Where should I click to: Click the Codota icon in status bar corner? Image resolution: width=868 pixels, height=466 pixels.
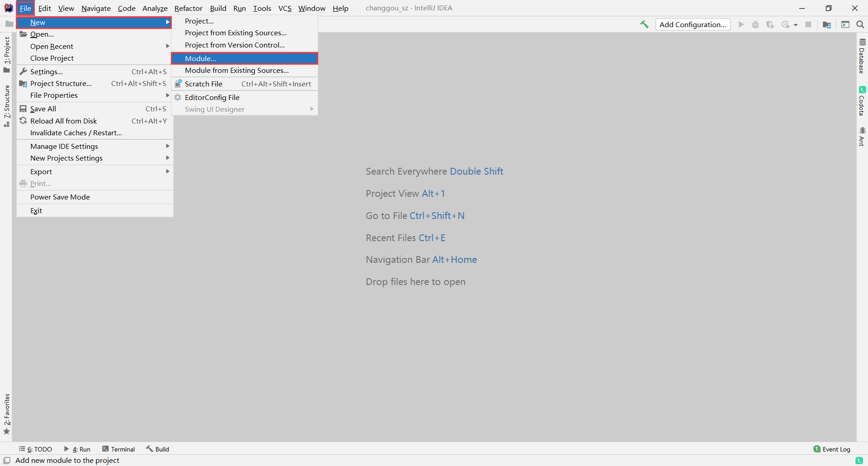coord(859,460)
